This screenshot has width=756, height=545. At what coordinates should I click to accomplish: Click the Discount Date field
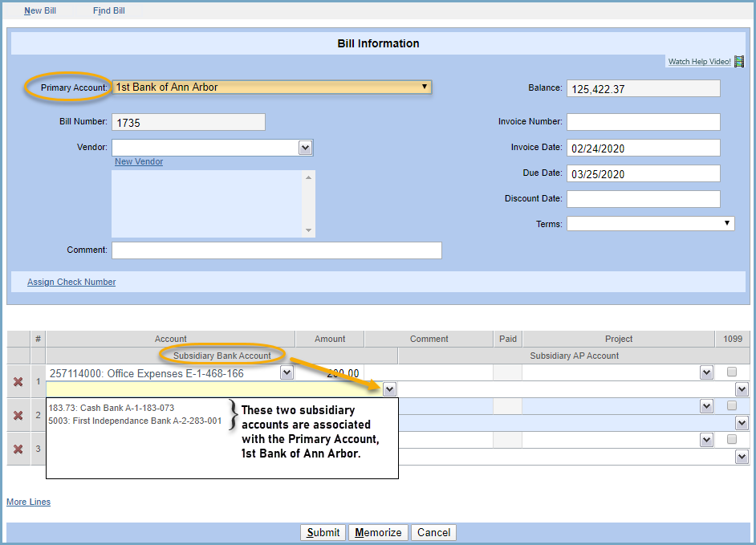pos(644,199)
